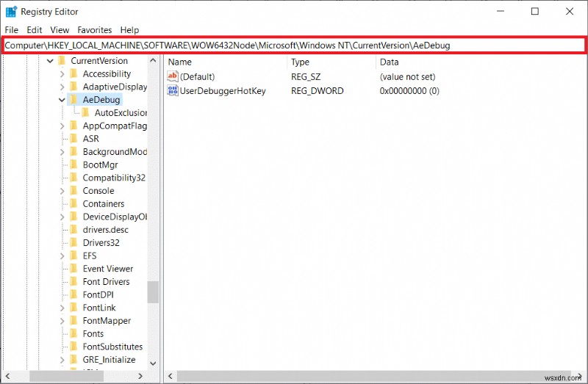
Task: Click the tree horizontal scrollbar left arrow
Action: (x=7, y=376)
